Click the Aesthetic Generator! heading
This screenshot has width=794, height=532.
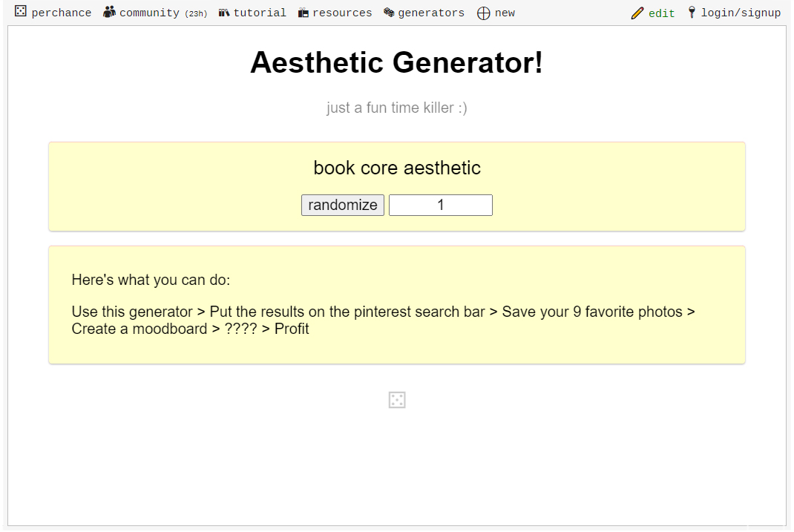pos(397,62)
